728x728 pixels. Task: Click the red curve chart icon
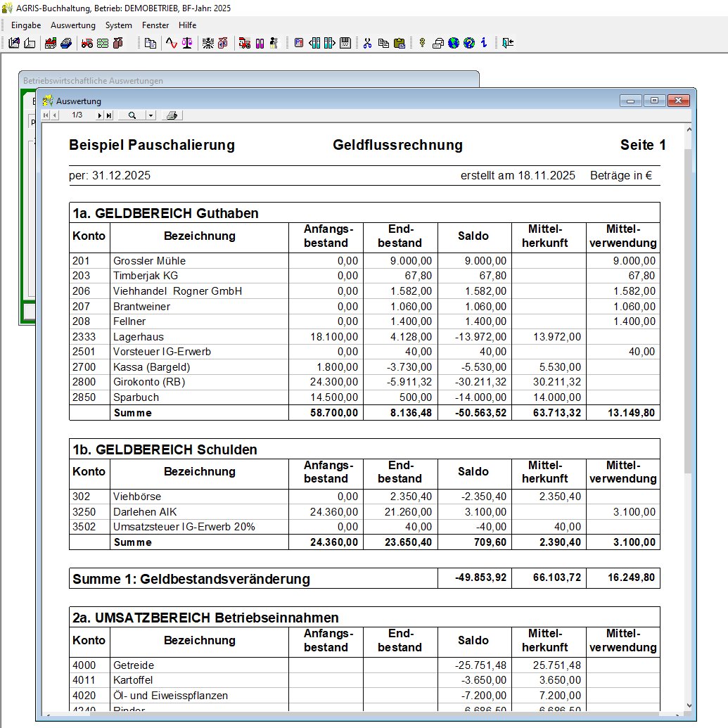[171, 43]
